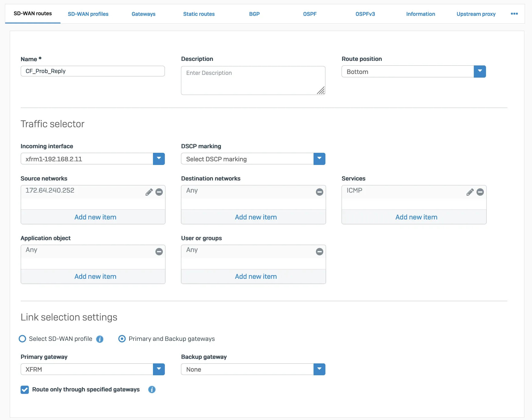Remove the ICMP service entry

click(481, 192)
